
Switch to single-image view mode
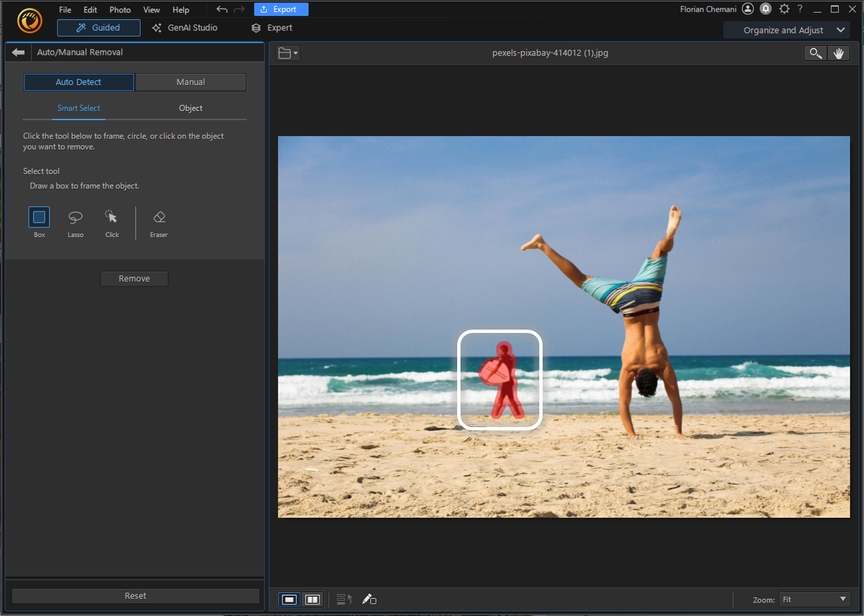pyautogui.click(x=289, y=600)
